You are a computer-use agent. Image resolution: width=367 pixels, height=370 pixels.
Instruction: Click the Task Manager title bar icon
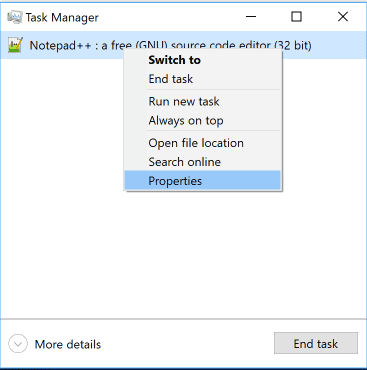coord(15,17)
